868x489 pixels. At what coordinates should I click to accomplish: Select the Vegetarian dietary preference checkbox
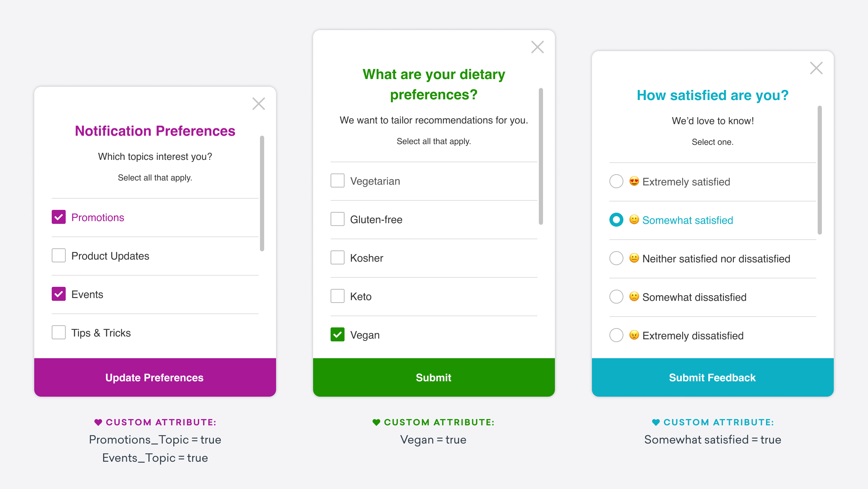tap(337, 180)
